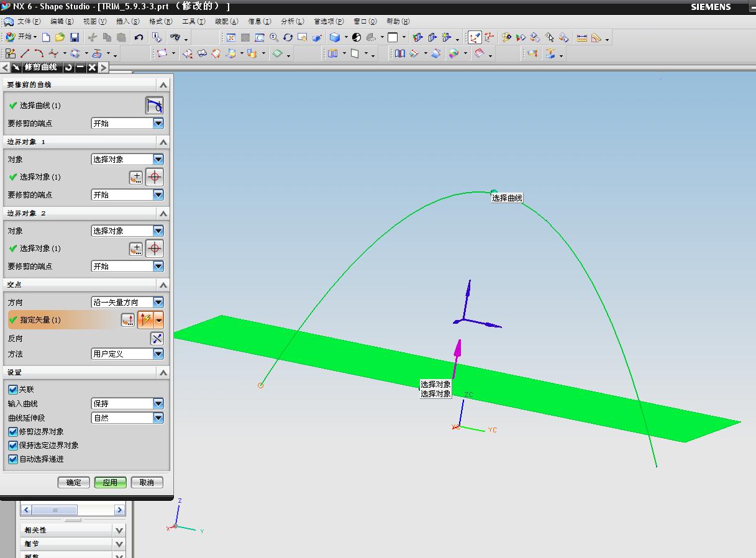
Task: Click the Open folder icon
Action: [60, 37]
